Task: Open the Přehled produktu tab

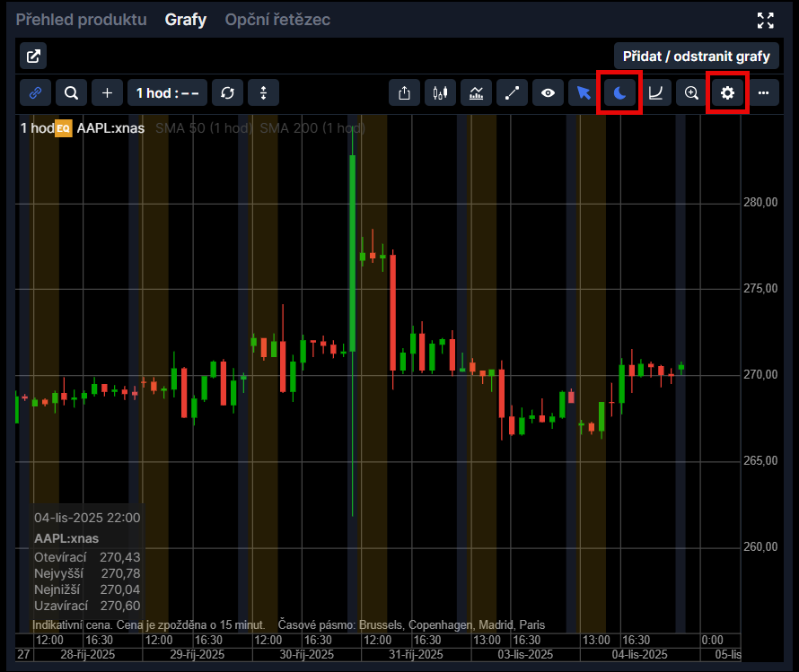Action: pos(81,20)
